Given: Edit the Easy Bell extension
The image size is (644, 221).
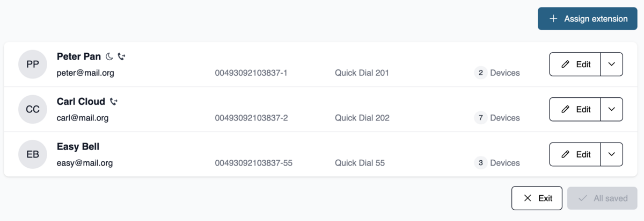Looking at the screenshot, I should [575, 154].
